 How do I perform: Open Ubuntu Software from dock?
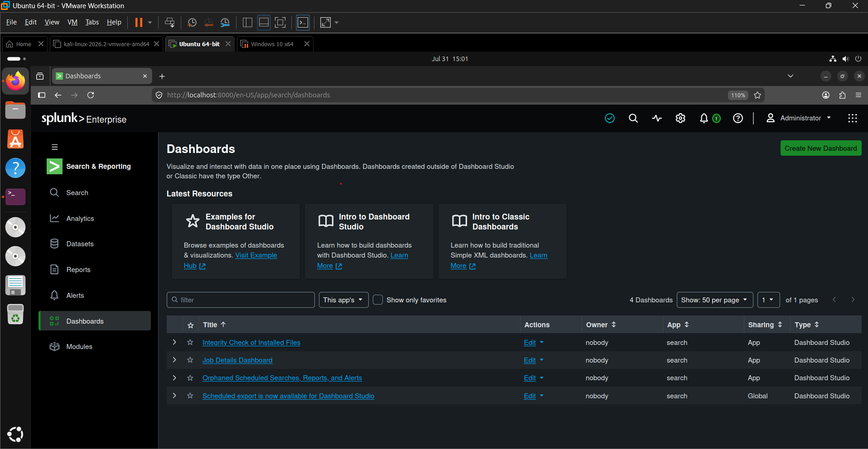(x=15, y=139)
